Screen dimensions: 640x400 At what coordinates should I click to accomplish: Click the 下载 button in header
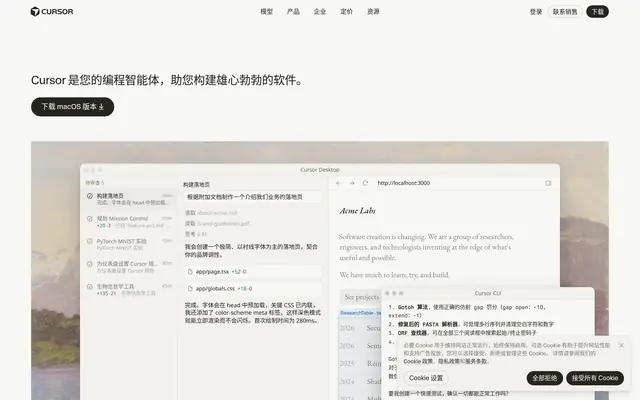[598, 12]
